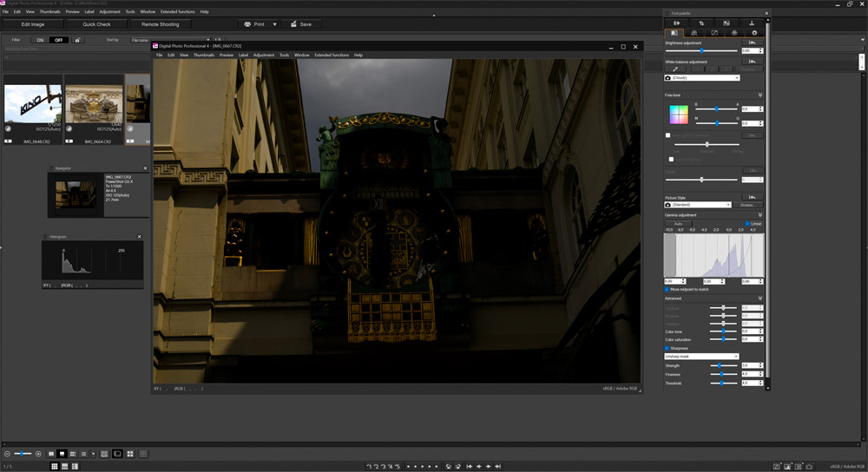Click the Magenta-Green fine-tune slider
The image size is (868, 472).
717,123
